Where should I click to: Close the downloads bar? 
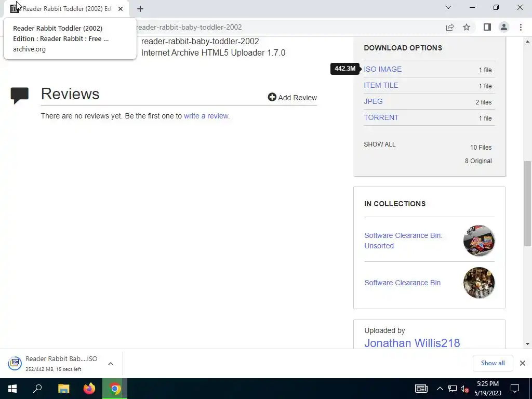pyautogui.click(x=523, y=363)
